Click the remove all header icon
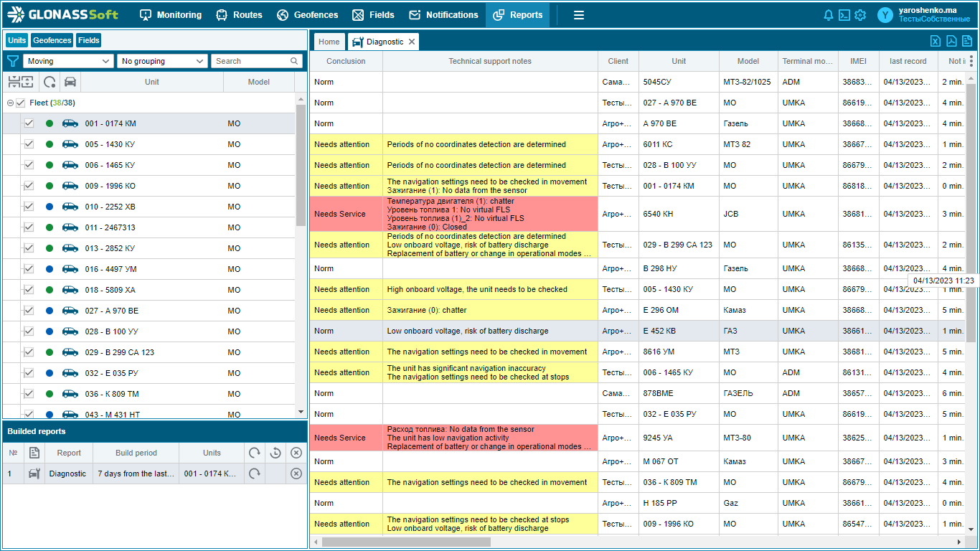This screenshot has height=551, width=980. pyautogui.click(x=296, y=453)
